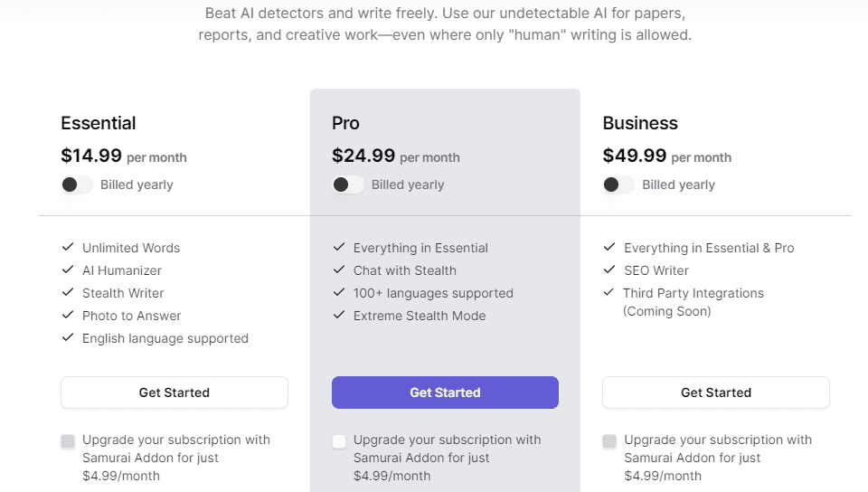Click the checkmark beside Chat with Stealth
The width and height of the screenshot is (868, 492).
point(339,270)
